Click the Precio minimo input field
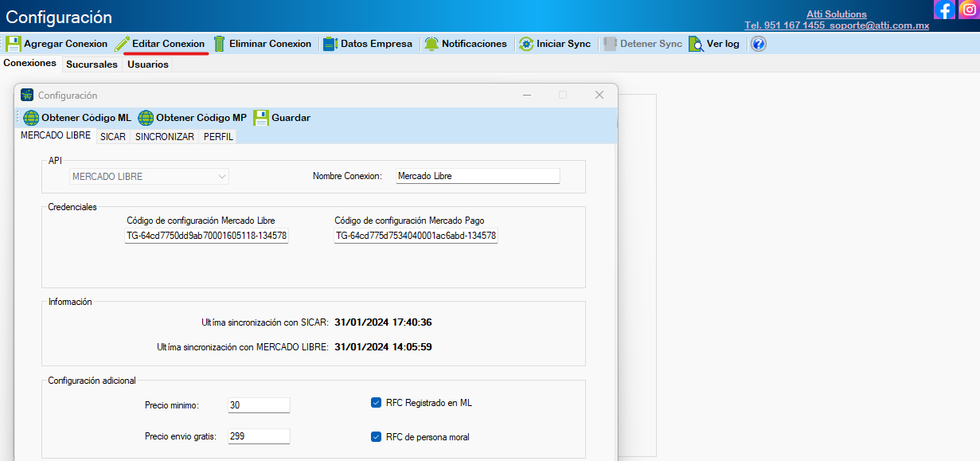This screenshot has width=980, height=461. coord(259,405)
